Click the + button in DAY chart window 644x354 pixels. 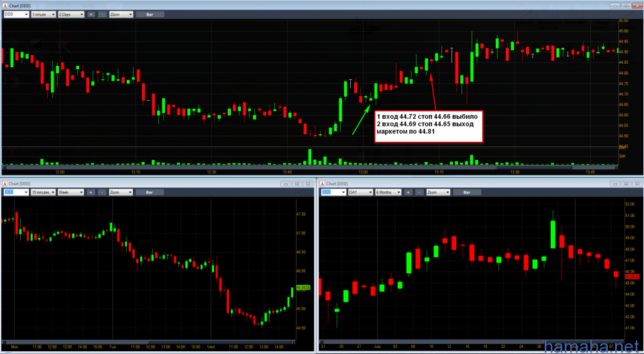click(x=408, y=192)
